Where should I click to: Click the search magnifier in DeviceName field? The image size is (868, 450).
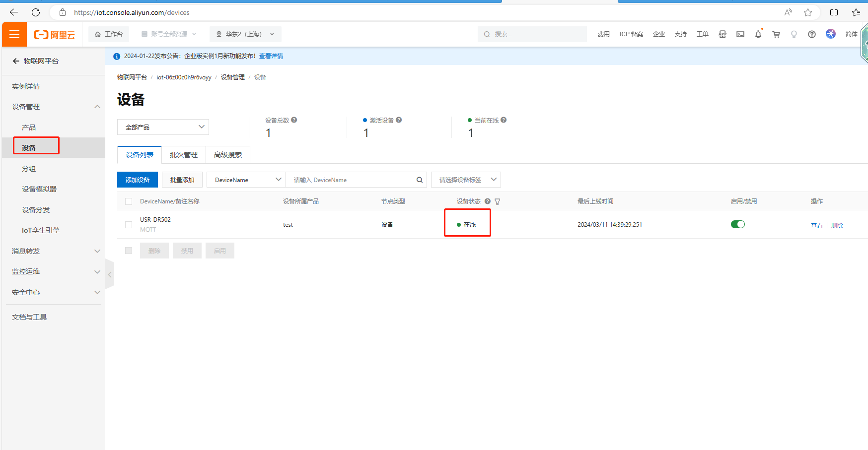coord(419,180)
